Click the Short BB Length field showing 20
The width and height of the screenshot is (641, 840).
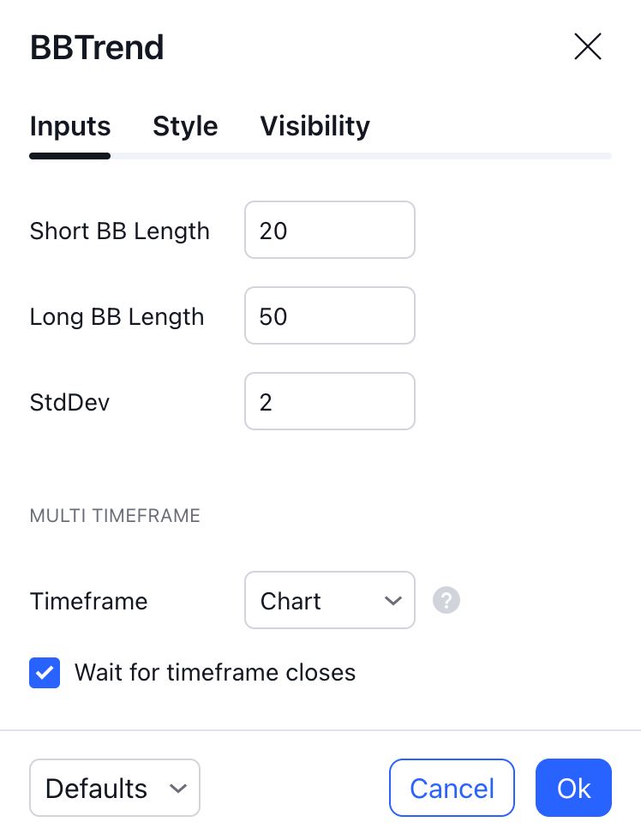[x=329, y=231]
